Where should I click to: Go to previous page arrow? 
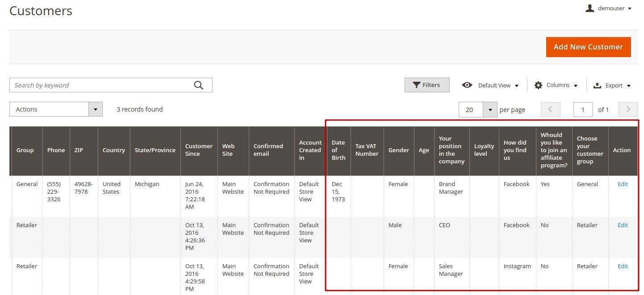(550, 109)
